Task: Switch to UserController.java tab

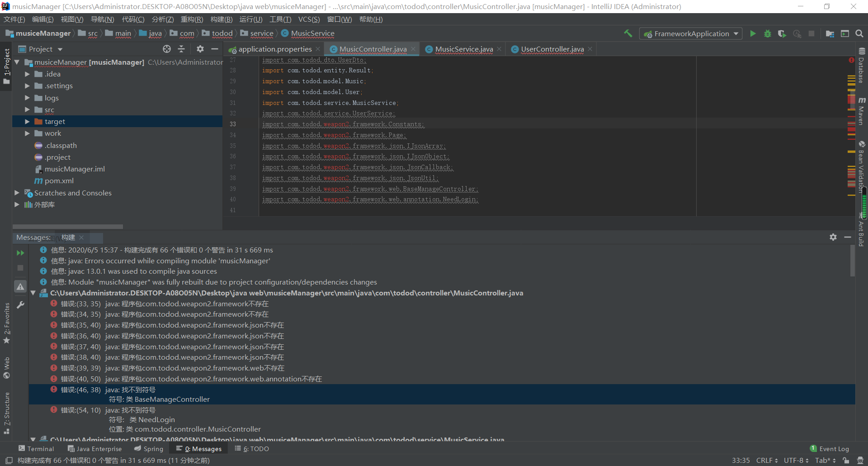Action: click(552, 49)
